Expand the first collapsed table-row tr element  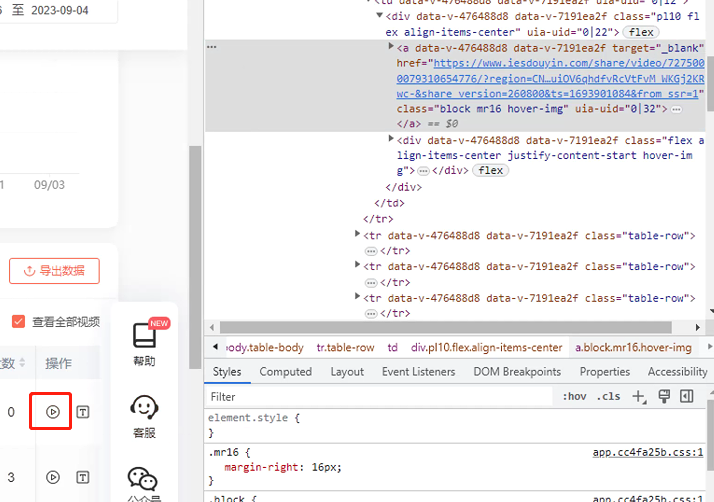pyautogui.click(x=358, y=234)
